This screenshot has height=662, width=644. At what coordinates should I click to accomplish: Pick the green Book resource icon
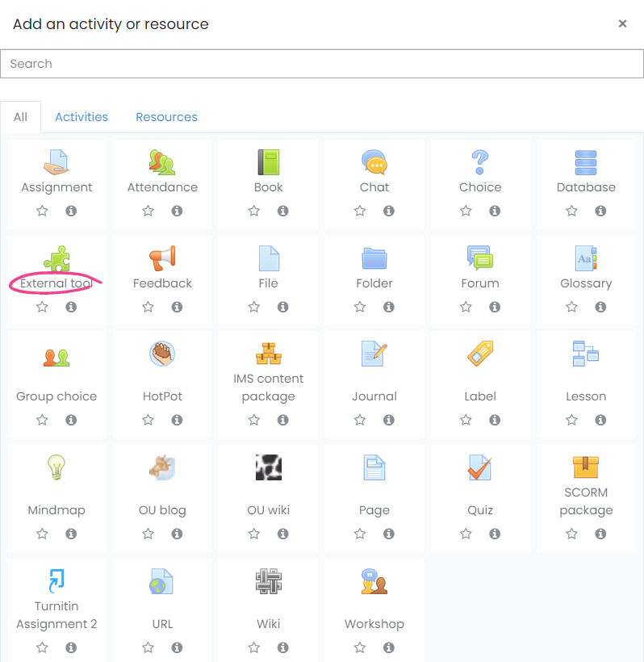click(x=269, y=162)
